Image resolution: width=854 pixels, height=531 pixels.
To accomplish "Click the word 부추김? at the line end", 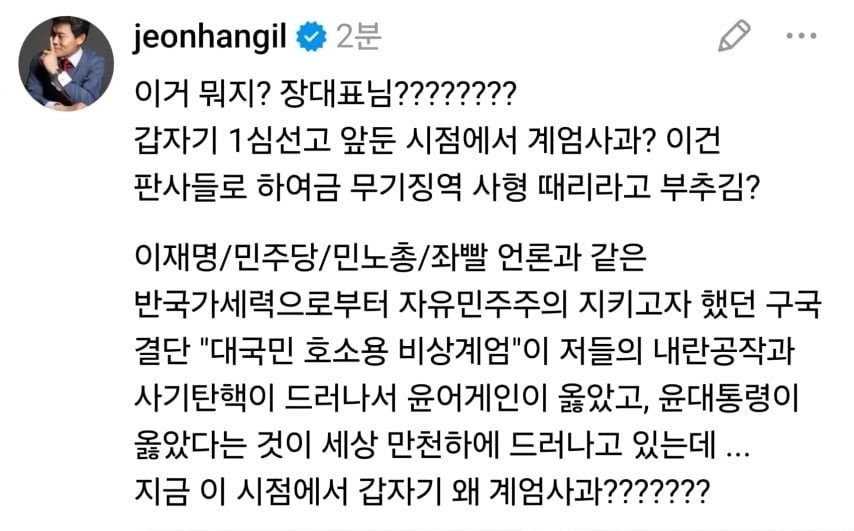I will [709, 187].
